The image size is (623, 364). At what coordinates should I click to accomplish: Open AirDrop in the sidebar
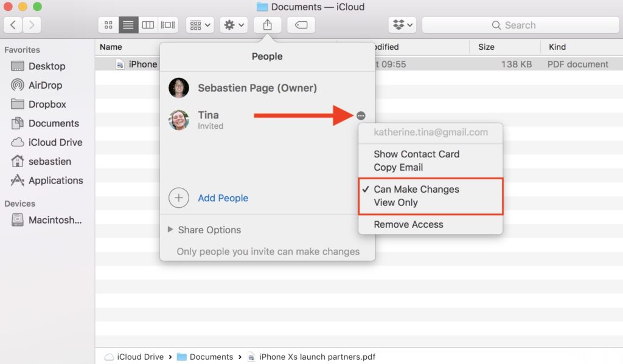point(45,85)
